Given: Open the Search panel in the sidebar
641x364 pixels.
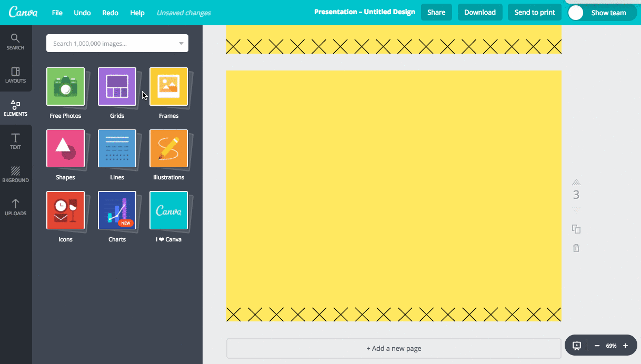Looking at the screenshot, I should tap(16, 42).
